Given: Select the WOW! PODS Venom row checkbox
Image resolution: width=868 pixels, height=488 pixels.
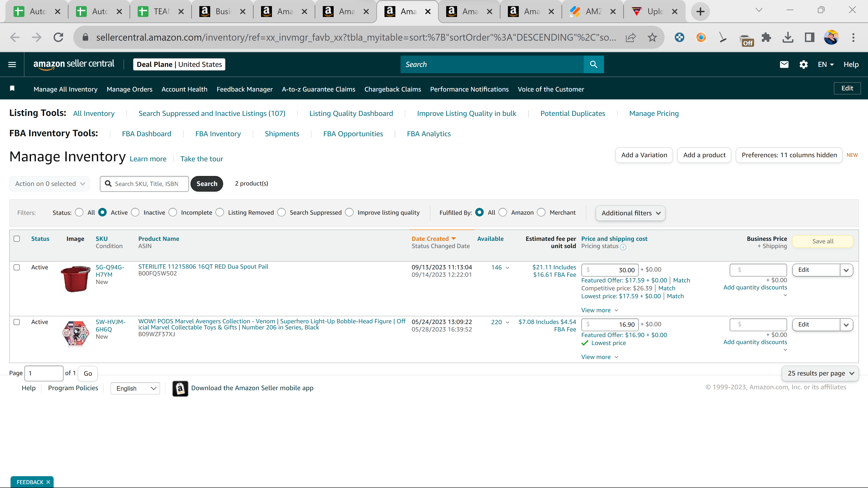Looking at the screenshot, I should (x=17, y=322).
